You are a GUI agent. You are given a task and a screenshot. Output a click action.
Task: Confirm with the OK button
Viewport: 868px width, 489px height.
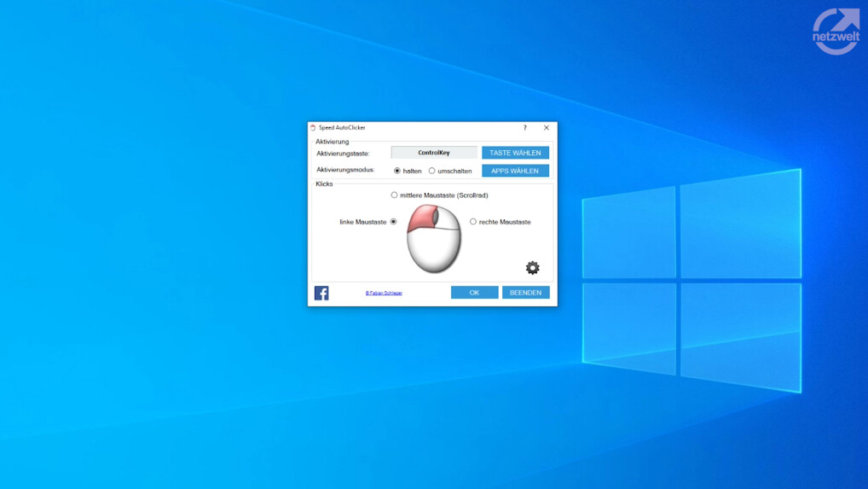(474, 293)
